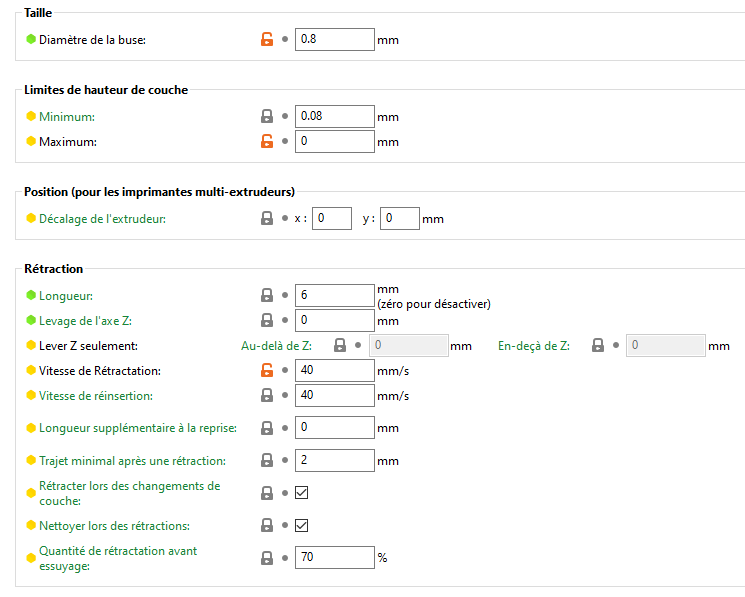Click the Trajet minimal après une rétraction field
745x597 pixels.
pyautogui.click(x=334, y=461)
